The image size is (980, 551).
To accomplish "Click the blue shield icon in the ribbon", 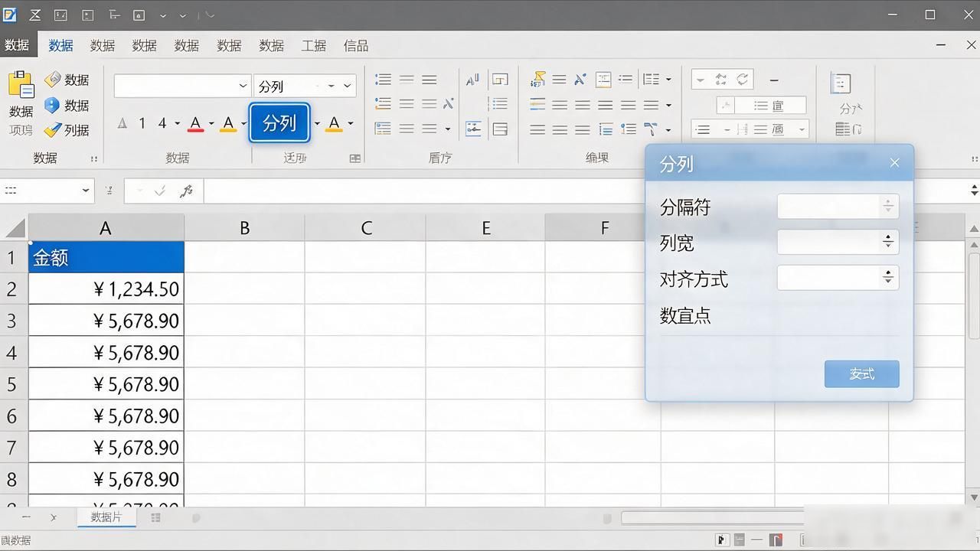I will coord(52,105).
